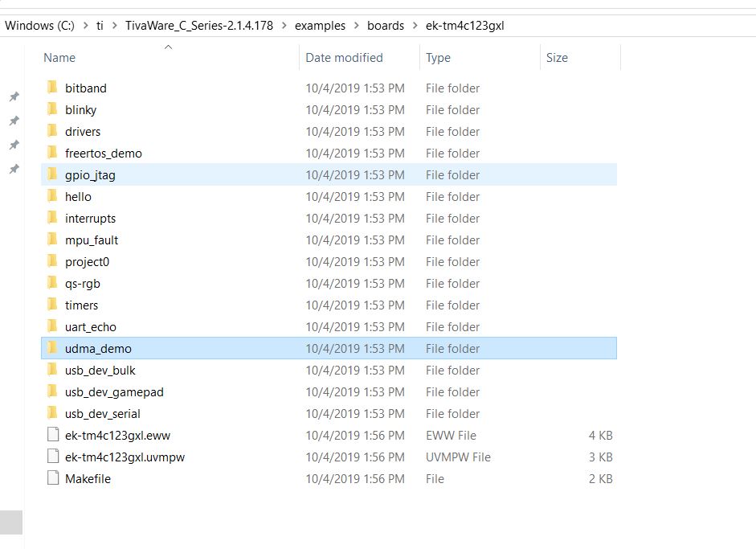Click the ek-tm4c123gxl.uvmpw file icon
This screenshot has height=549, width=756.
(x=53, y=457)
